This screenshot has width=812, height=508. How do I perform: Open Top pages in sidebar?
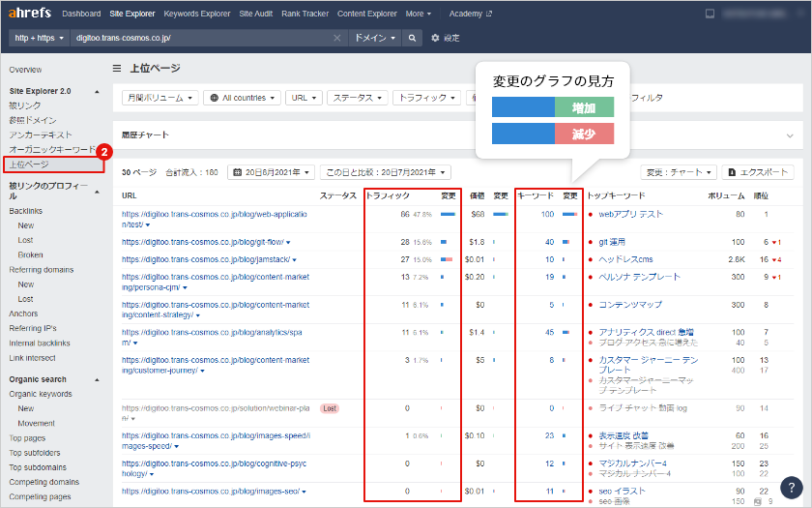tap(27, 438)
